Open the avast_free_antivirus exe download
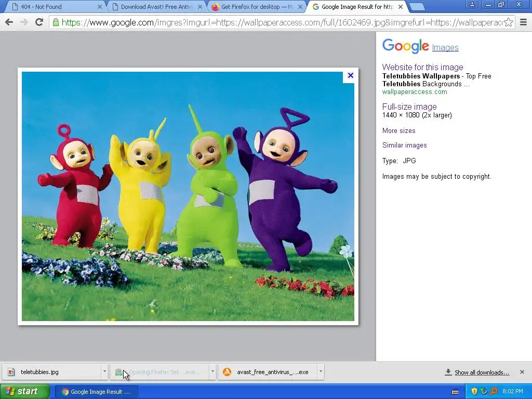The height and width of the screenshot is (399, 532). (268, 372)
